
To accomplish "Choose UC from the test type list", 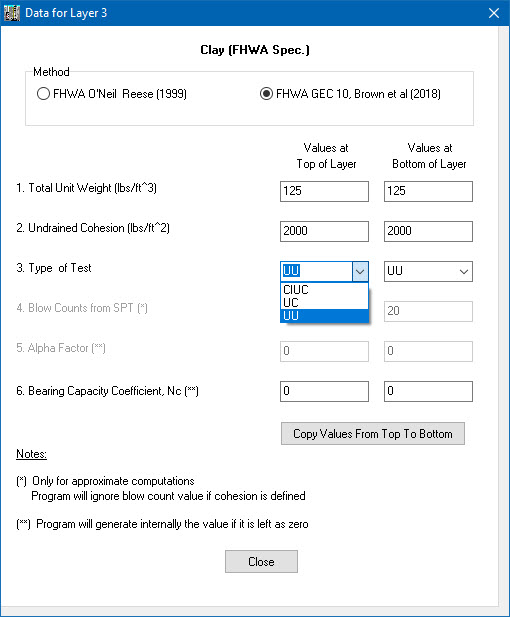I will pyautogui.click(x=324, y=303).
